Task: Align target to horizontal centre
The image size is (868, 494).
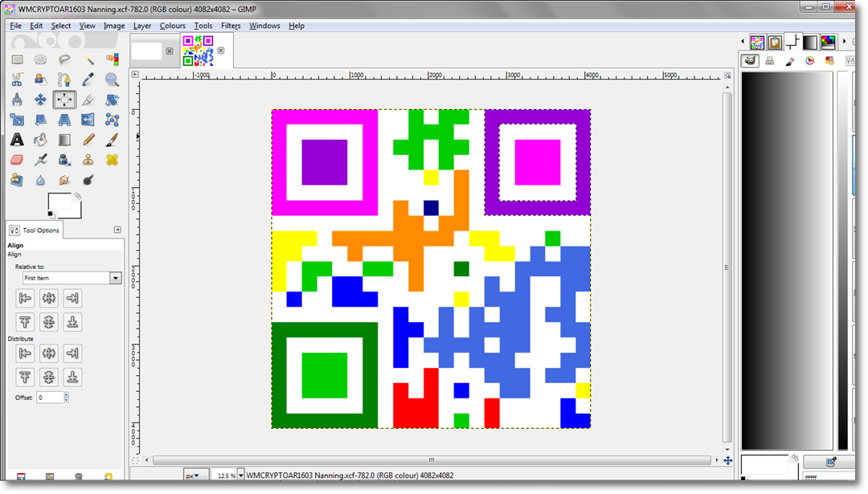Action: 49,298
